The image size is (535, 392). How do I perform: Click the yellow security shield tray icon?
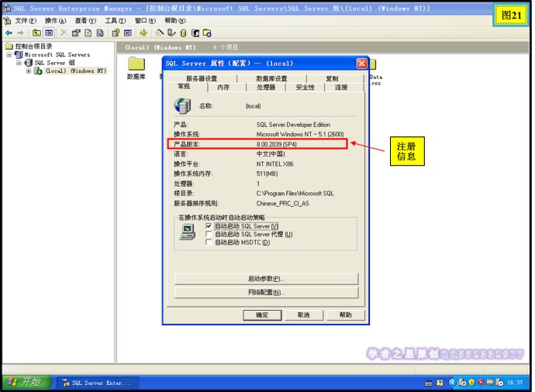(471, 383)
